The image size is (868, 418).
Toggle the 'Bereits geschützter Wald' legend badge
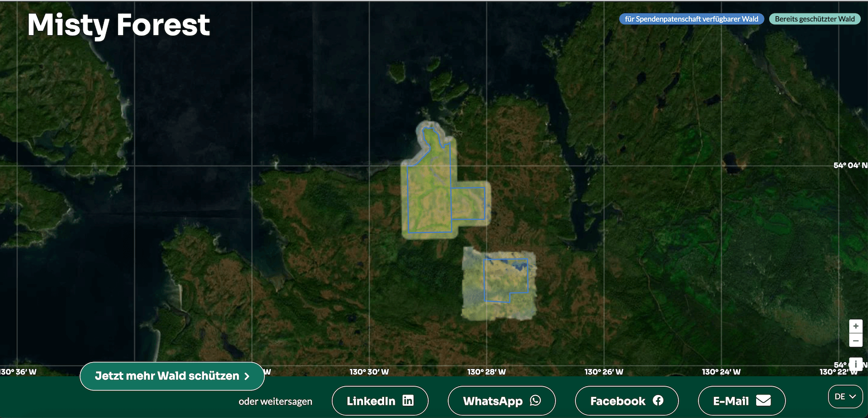point(814,19)
